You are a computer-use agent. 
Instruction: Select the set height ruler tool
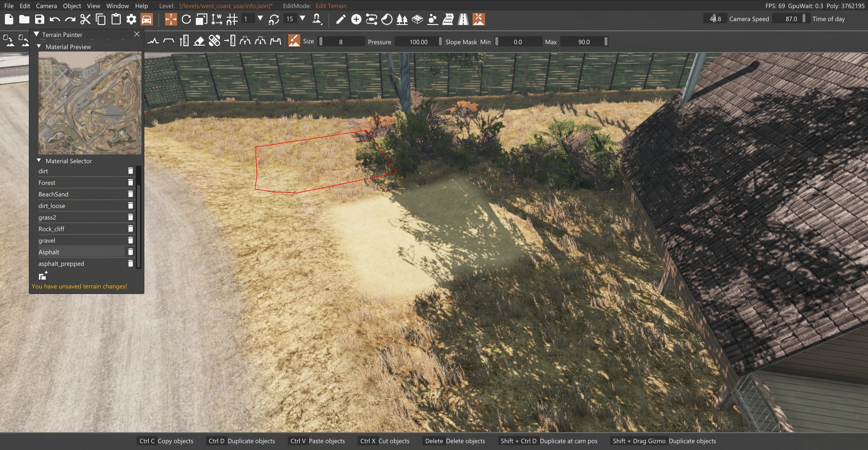184,41
